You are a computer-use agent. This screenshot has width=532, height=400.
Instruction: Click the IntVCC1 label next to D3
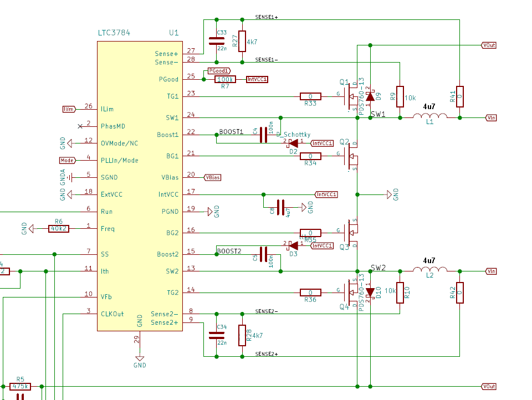click(x=322, y=245)
